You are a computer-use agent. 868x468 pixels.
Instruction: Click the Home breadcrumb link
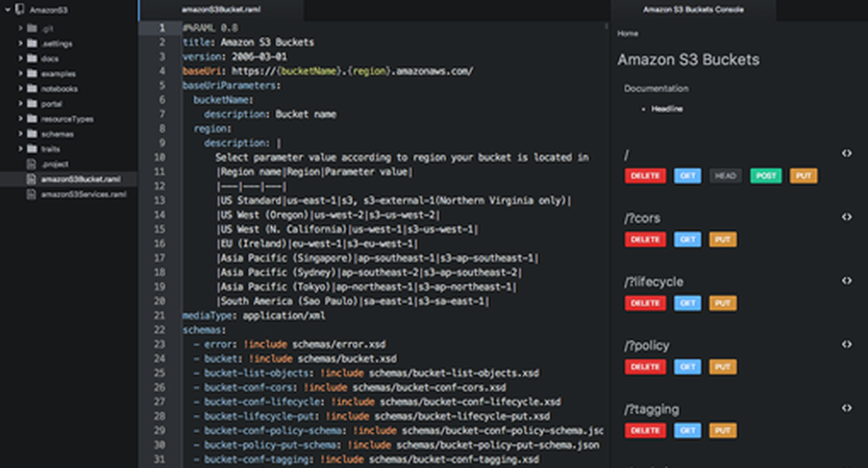[628, 33]
